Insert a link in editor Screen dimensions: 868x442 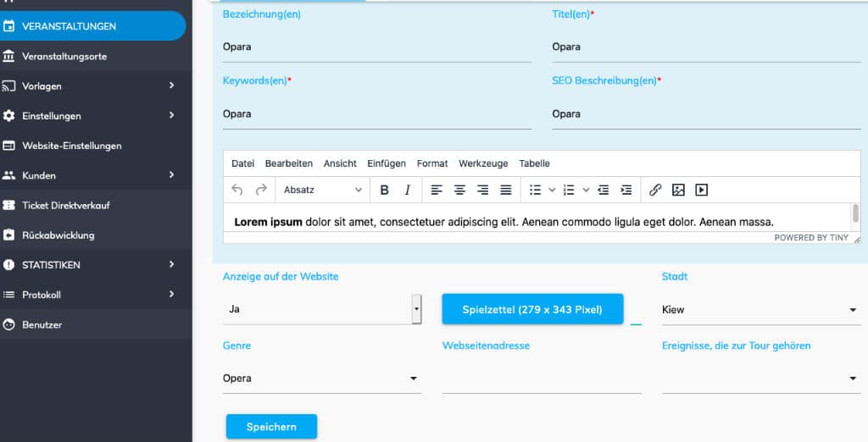click(x=655, y=190)
